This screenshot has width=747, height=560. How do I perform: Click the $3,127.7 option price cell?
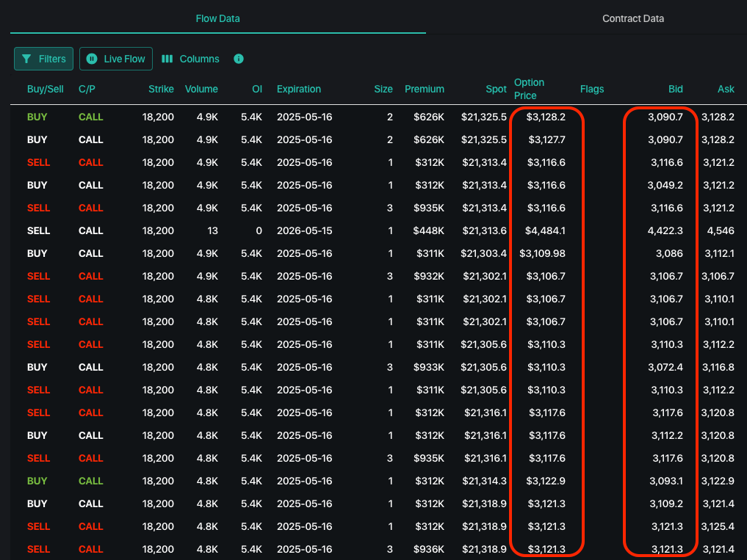pyautogui.click(x=547, y=140)
